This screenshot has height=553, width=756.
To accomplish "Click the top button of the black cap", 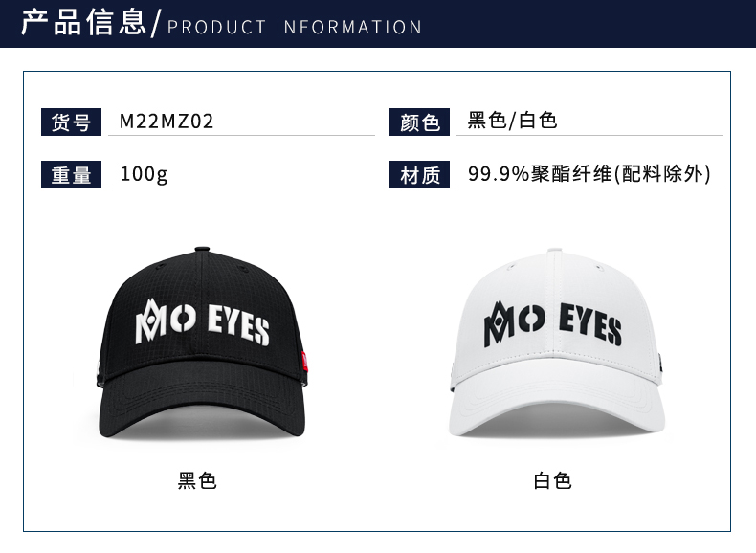I will pyautogui.click(x=202, y=250).
